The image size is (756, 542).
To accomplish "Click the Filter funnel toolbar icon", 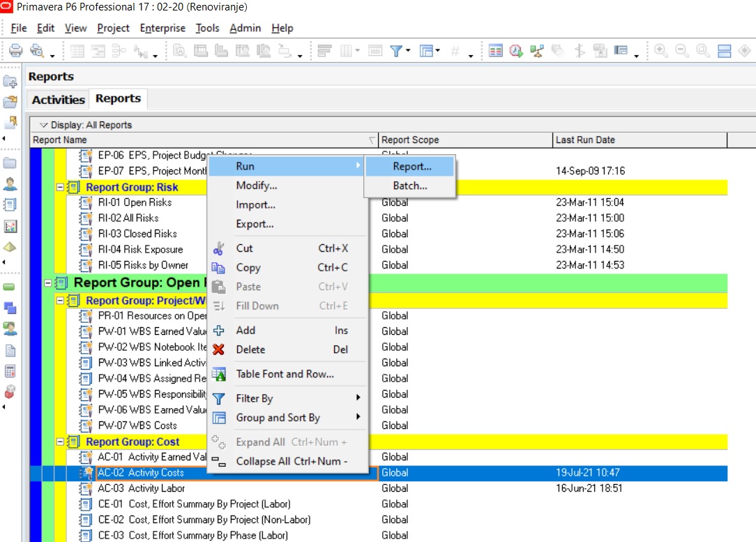I will pos(396,51).
